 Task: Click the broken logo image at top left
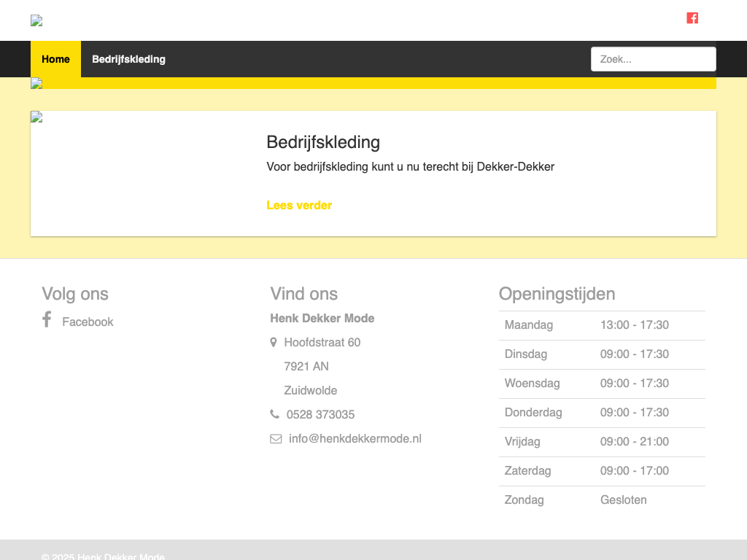click(x=36, y=20)
